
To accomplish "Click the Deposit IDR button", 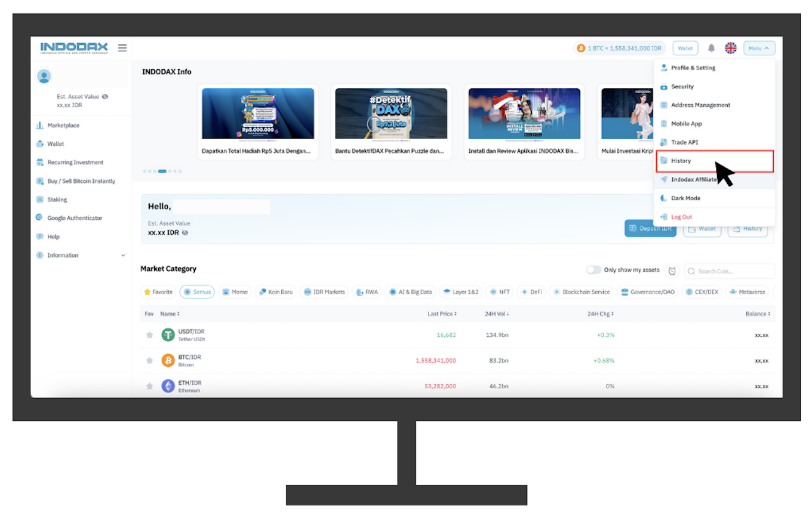I will 650,228.
